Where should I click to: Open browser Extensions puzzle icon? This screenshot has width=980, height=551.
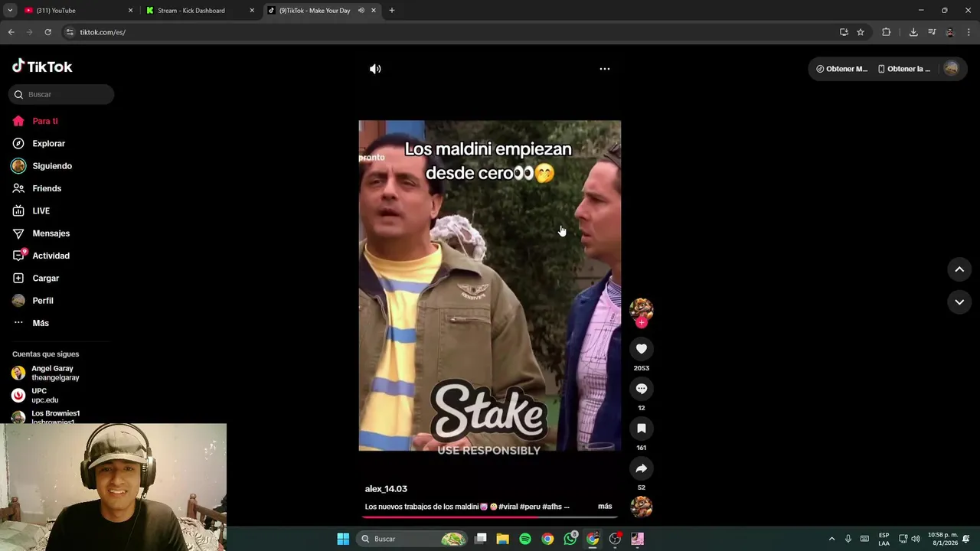887,32
